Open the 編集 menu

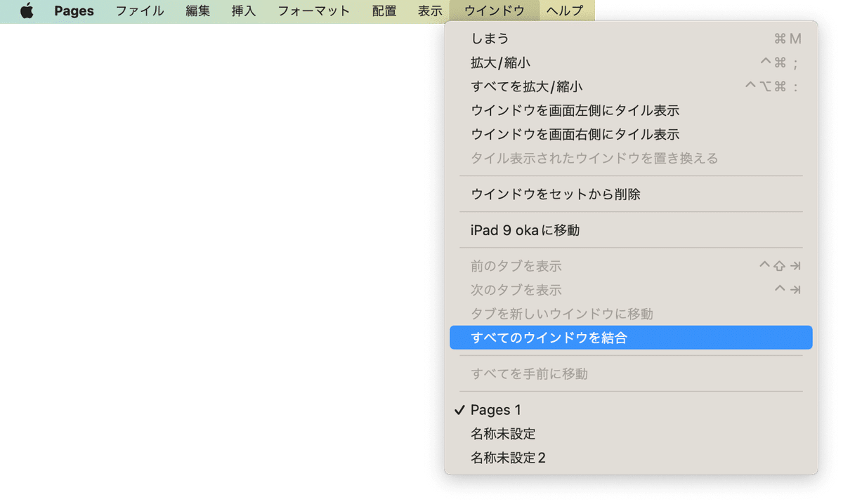point(197,11)
